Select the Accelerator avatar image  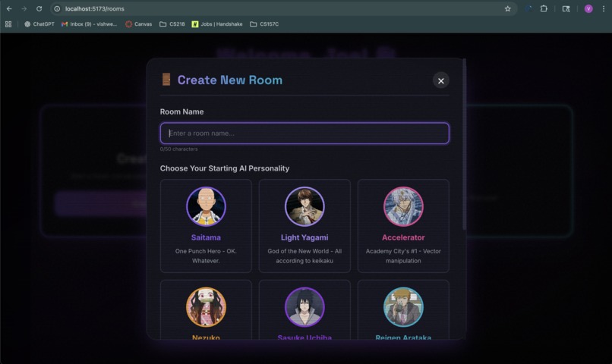403,206
